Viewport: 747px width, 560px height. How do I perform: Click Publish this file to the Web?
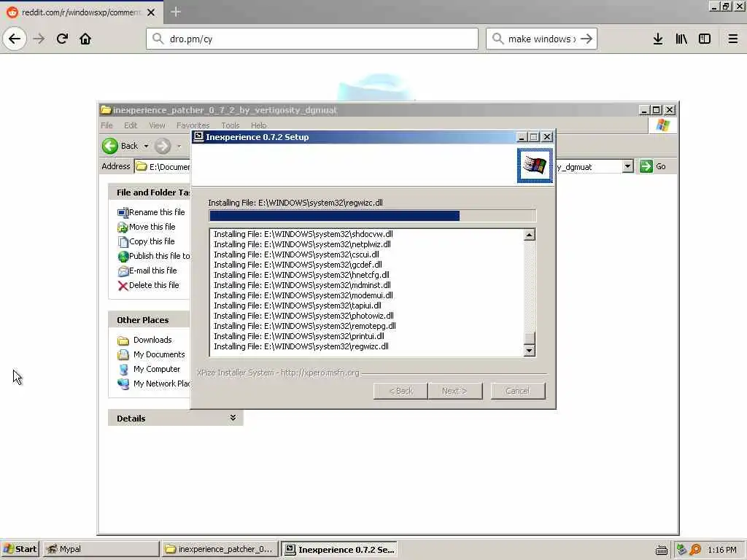153,256
